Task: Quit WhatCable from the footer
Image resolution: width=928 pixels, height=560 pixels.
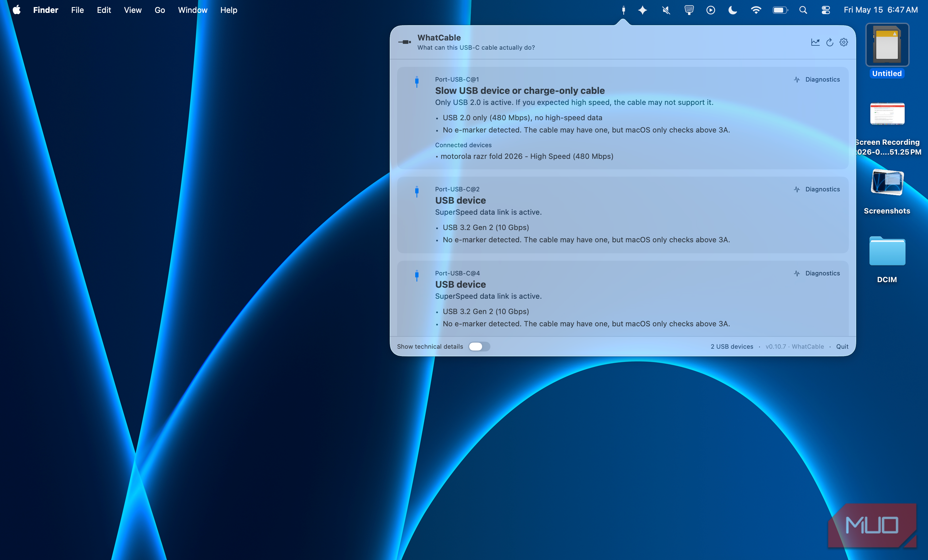Action: (x=842, y=347)
